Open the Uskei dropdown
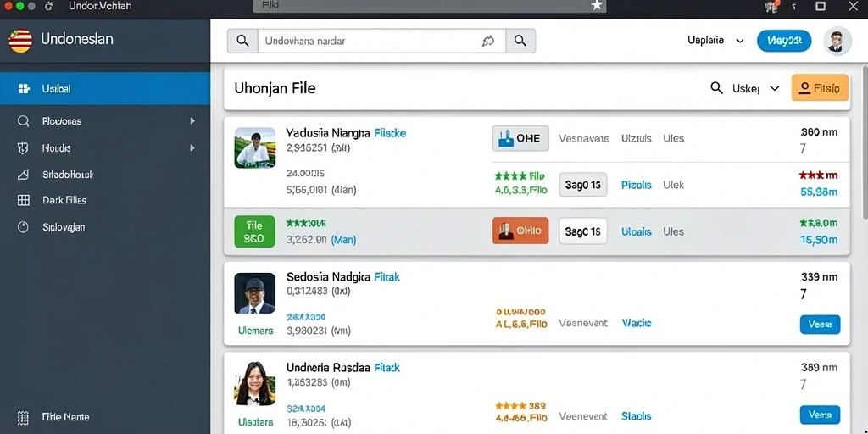868x434 pixels. click(x=755, y=88)
